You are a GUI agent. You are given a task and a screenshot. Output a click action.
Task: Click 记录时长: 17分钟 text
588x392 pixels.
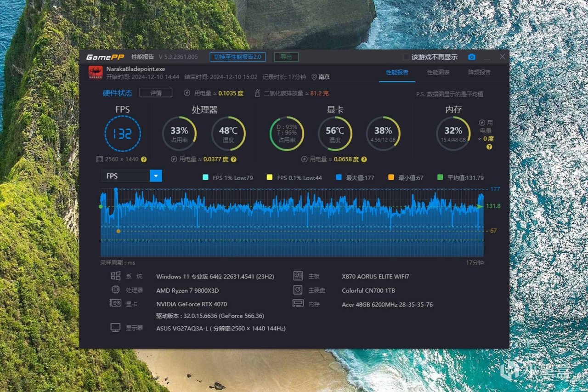tap(284, 77)
